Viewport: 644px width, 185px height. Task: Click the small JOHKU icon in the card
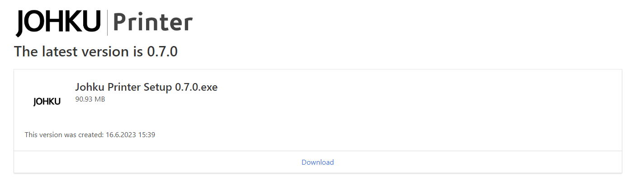[47, 102]
